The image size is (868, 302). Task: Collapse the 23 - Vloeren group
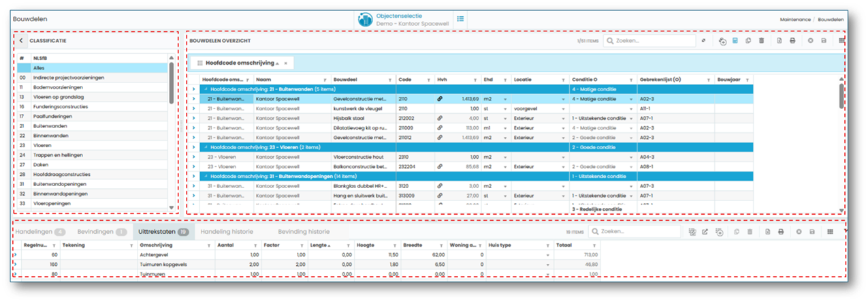pos(205,147)
